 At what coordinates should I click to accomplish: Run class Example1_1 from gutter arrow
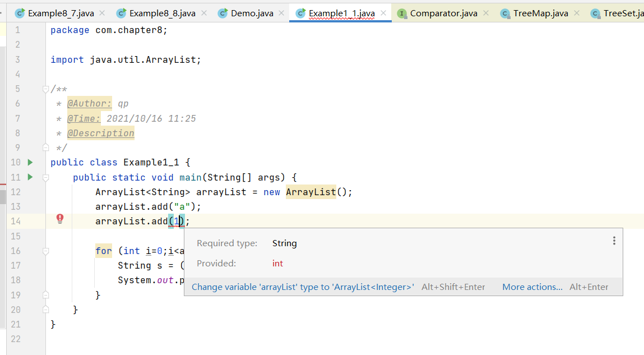point(30,162)
